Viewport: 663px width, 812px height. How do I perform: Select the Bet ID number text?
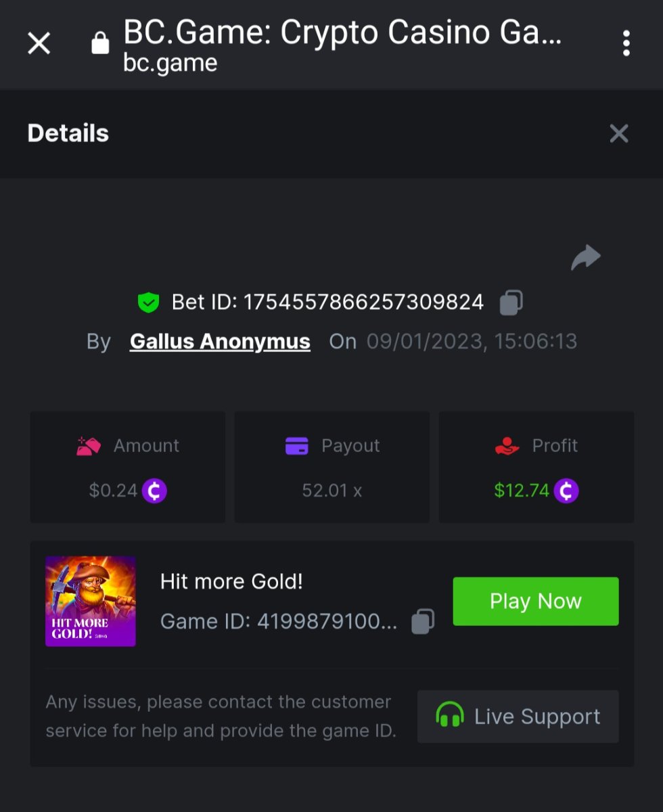point(363,302)
